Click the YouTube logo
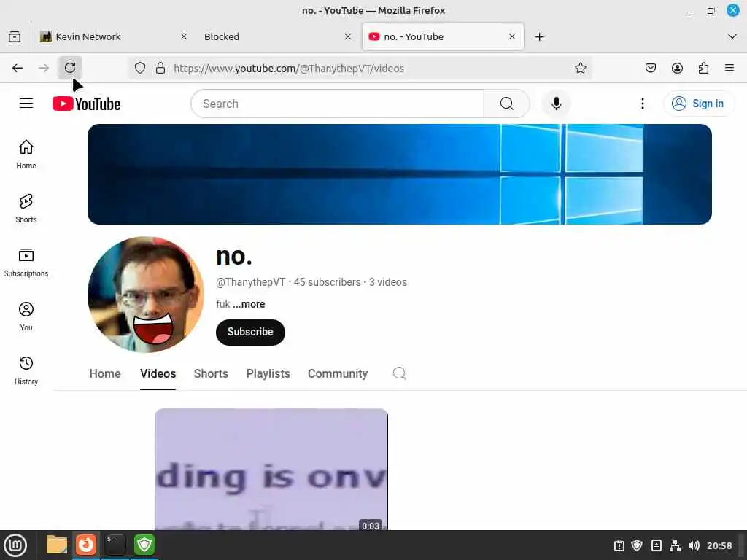 (86, 104)
